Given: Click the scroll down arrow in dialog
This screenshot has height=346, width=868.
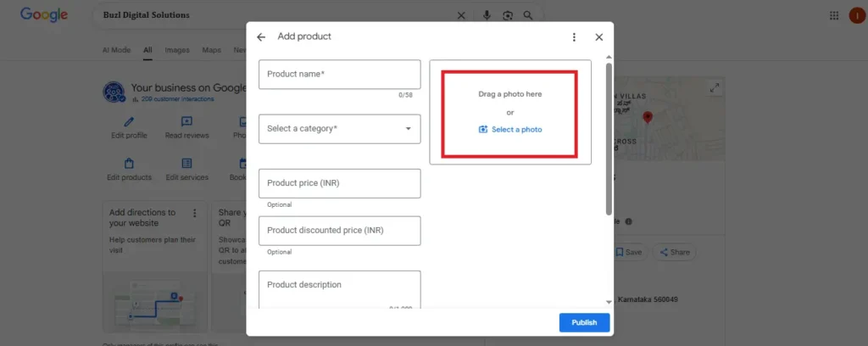Looking at the screenshot, I should tap(609, 302).
